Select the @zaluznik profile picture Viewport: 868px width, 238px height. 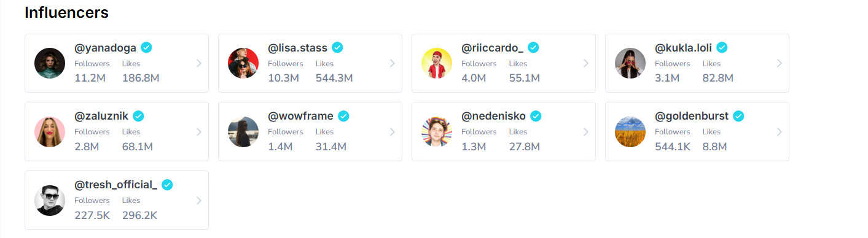pos(50,131)
